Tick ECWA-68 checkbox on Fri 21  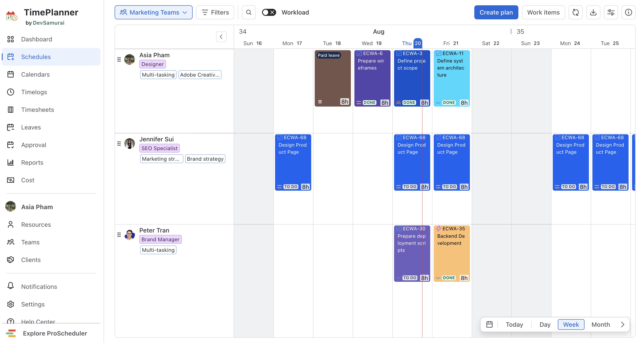[x=439, y=138]
